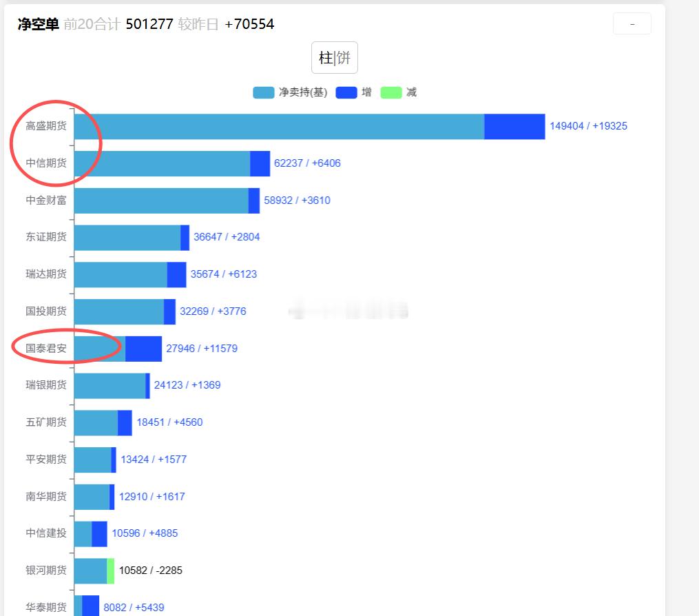Select the 五矿期货 axis label
Image resolution: width=699 pixels, height=616 pixels.
pos(46,422)
